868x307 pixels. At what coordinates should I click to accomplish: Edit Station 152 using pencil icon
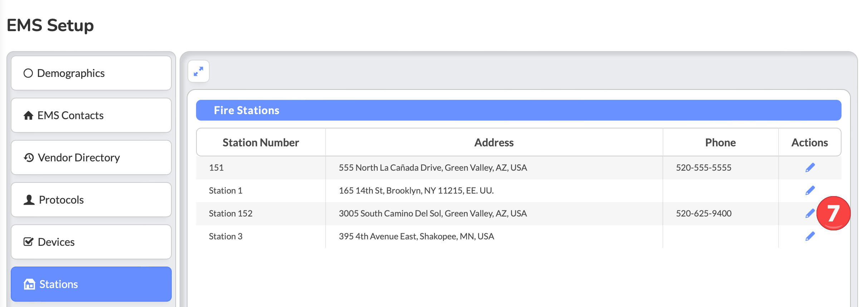[x=809, y=214]
